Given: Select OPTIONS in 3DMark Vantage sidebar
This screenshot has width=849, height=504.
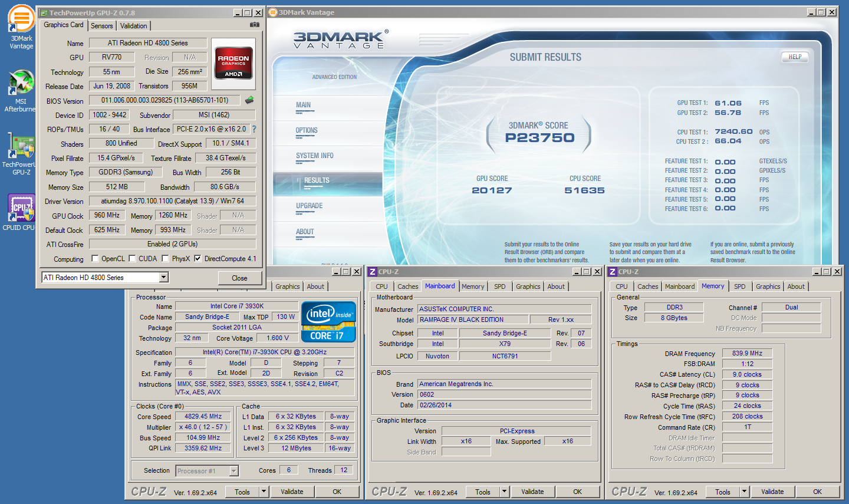Looking at the screenshot, I should point(307,130).
